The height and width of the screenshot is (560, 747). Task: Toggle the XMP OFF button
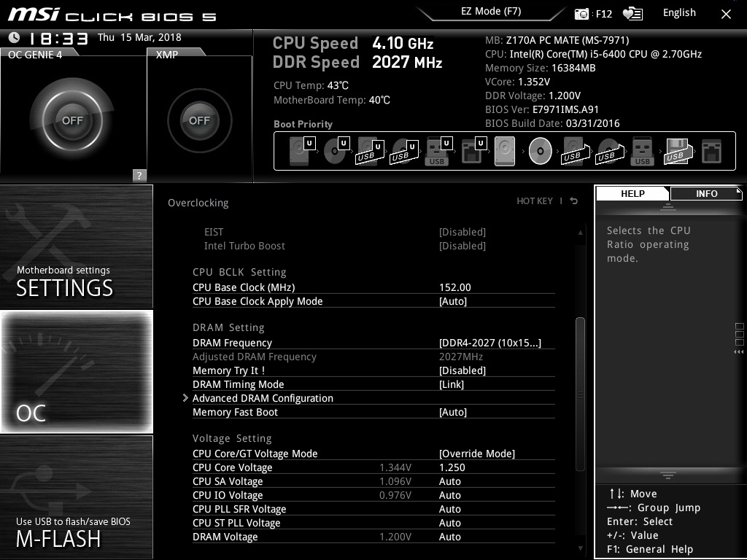coord(199,120)
